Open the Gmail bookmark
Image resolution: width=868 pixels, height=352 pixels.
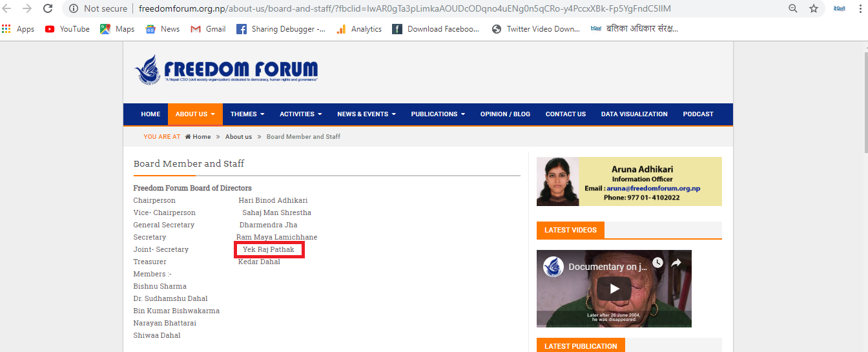click(208, 29)
